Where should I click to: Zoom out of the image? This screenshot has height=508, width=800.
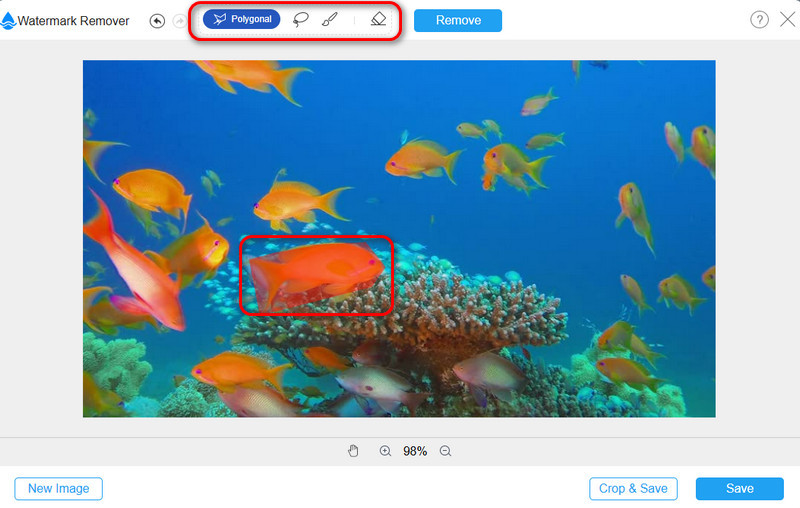[445, 451]
